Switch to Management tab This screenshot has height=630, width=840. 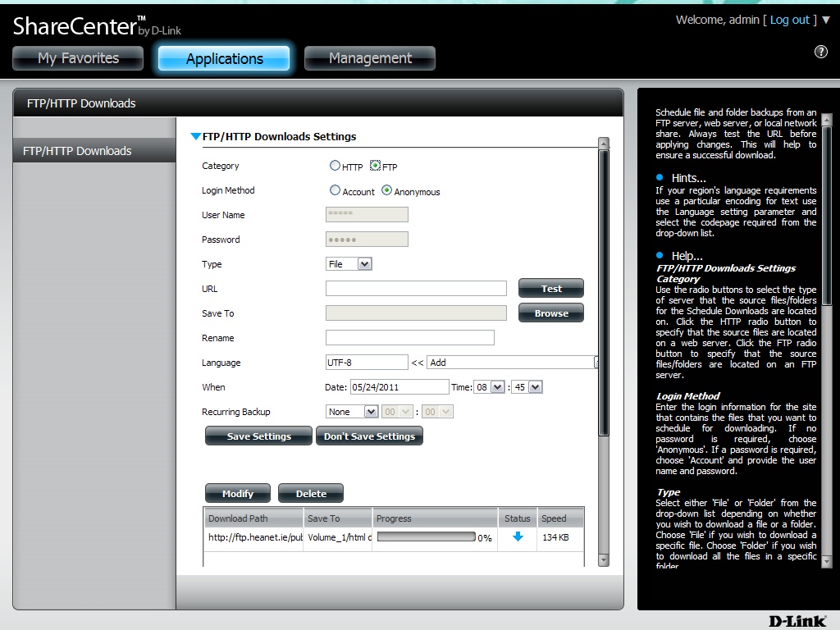point(370,58)
